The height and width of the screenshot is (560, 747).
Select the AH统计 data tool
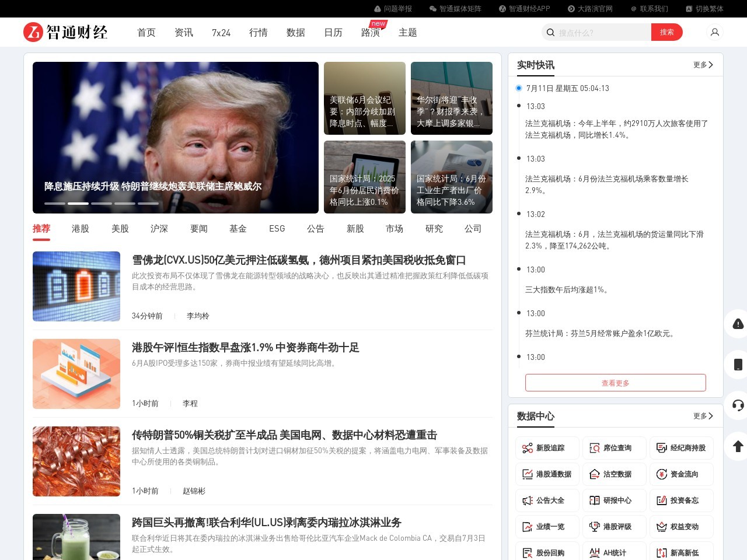pos(614,552)
